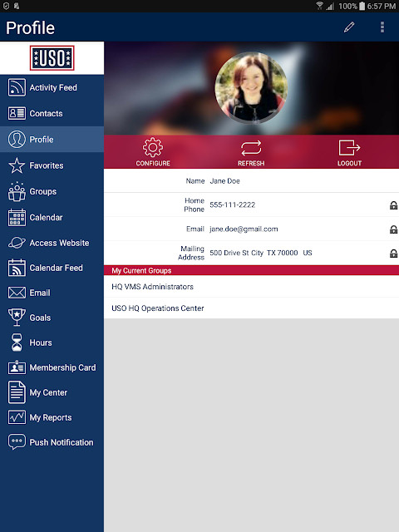
Task: Tap the Logout exit icon
Action: tap(349, 148)
